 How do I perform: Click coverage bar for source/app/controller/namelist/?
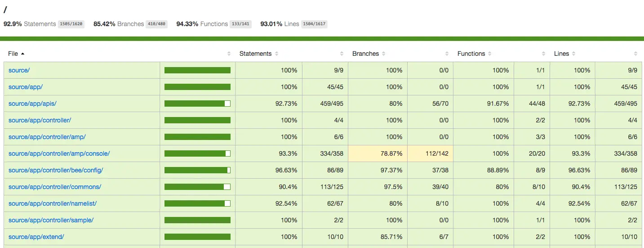tap(197, 203)
